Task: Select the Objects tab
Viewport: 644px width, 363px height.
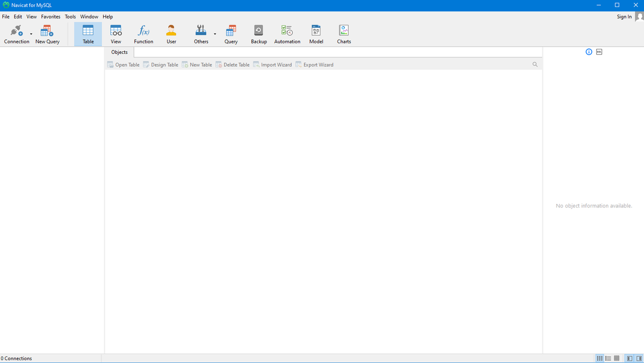Action: (x=120, y=52)
